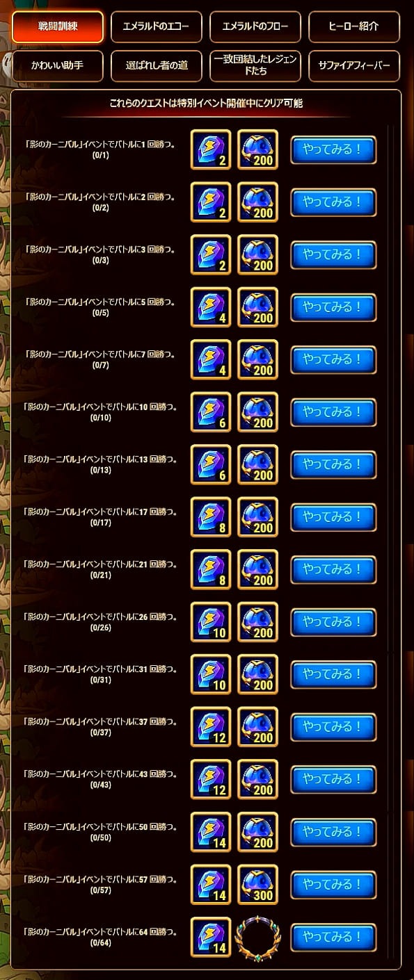The height and width of the screenshot is (980, 414).
Task: Open the かわいい助手 tab
Action: pyautogui.click(x=58, y=66)
